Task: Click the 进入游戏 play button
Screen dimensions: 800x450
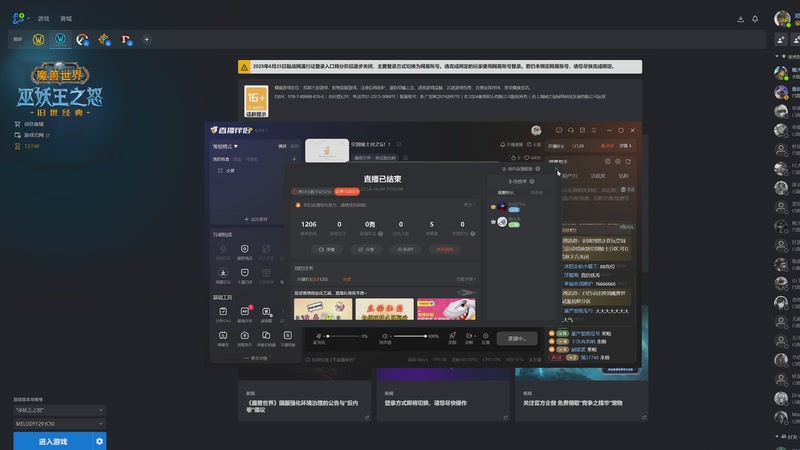Action: (53, 441)
